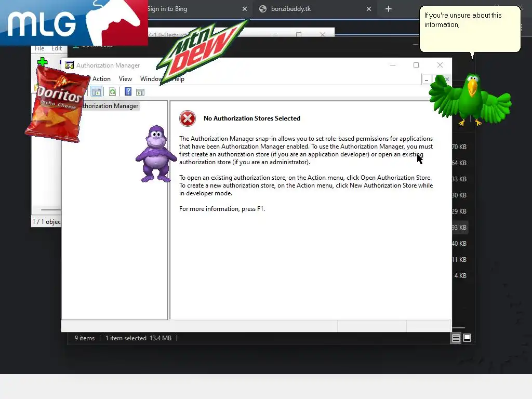Toggle the Show/Hide Console Tree toolbar icon
The width and height of the screenshot is (532, 399).
96,92
